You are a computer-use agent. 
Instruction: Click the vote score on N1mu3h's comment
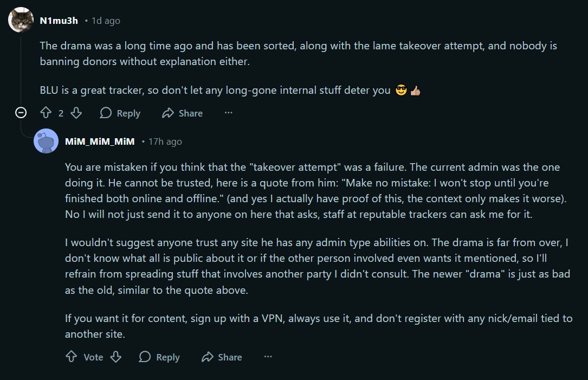point(61,113)
